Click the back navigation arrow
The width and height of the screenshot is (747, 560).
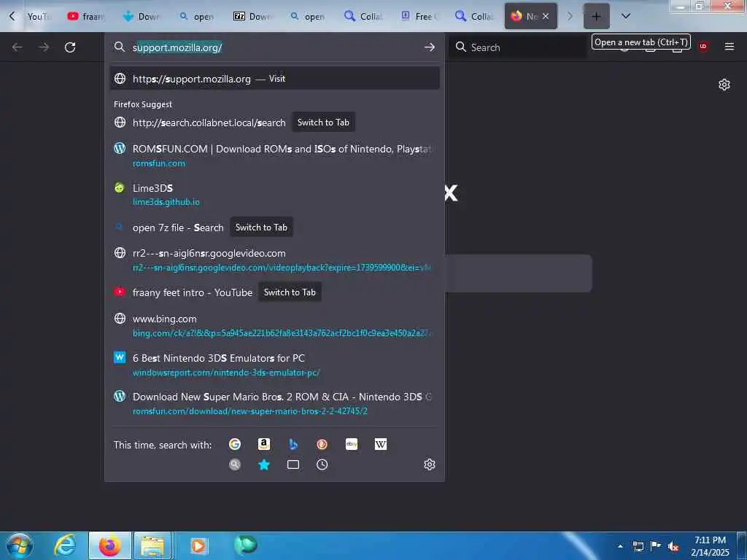(18, 47)
